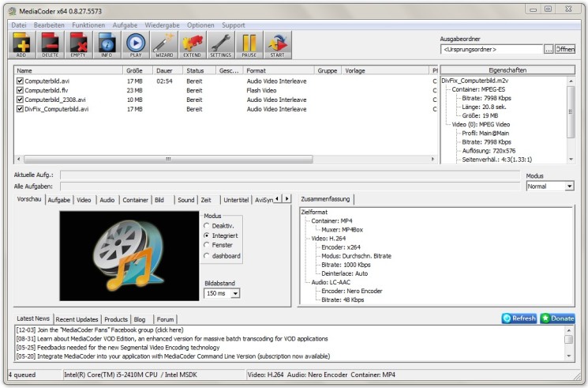The image size is (588, 388).
Task: Switch to the Products news tab
Action: click(116, 319)
